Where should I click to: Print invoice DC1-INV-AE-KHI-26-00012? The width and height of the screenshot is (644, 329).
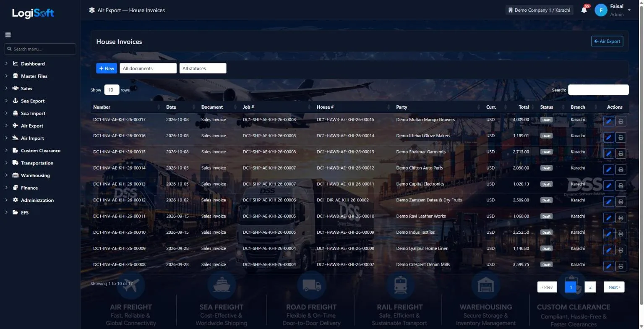click(621, 202)
